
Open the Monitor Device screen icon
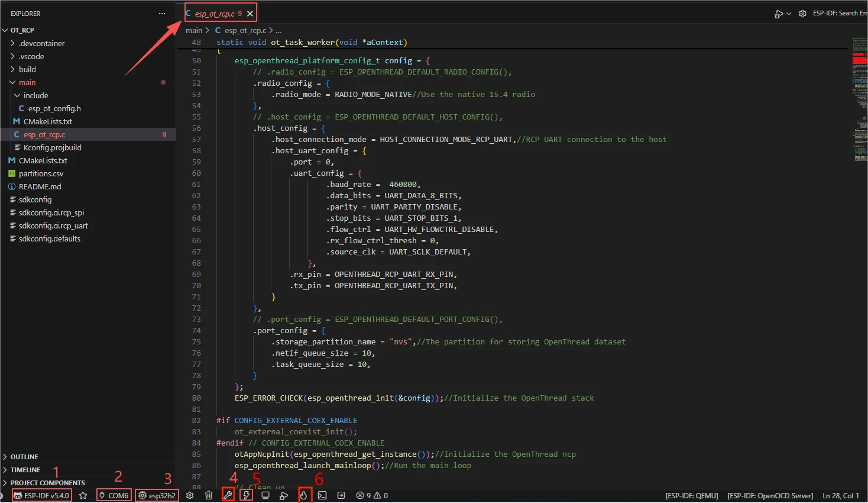tap(265, 495)
